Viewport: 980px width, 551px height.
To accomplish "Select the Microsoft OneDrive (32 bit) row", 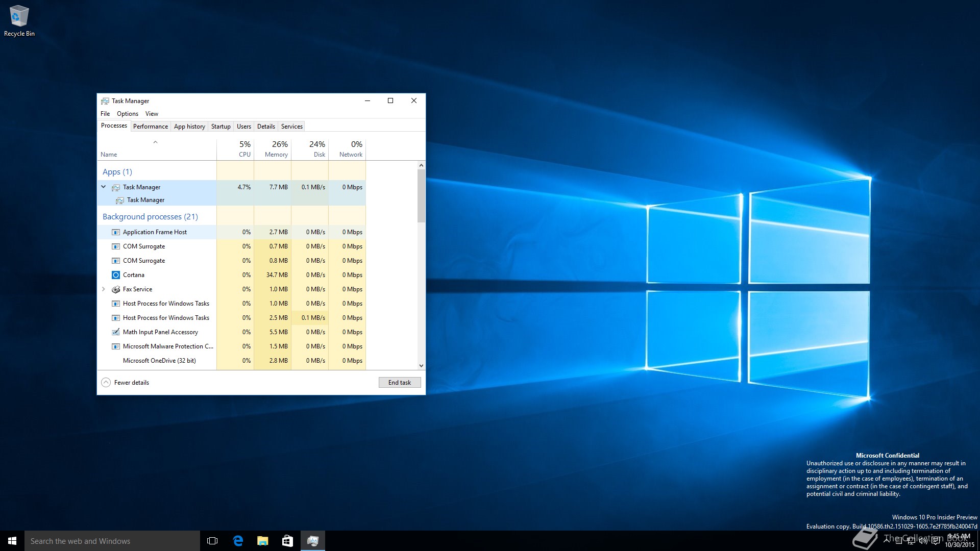I will [x=231, y=361].
